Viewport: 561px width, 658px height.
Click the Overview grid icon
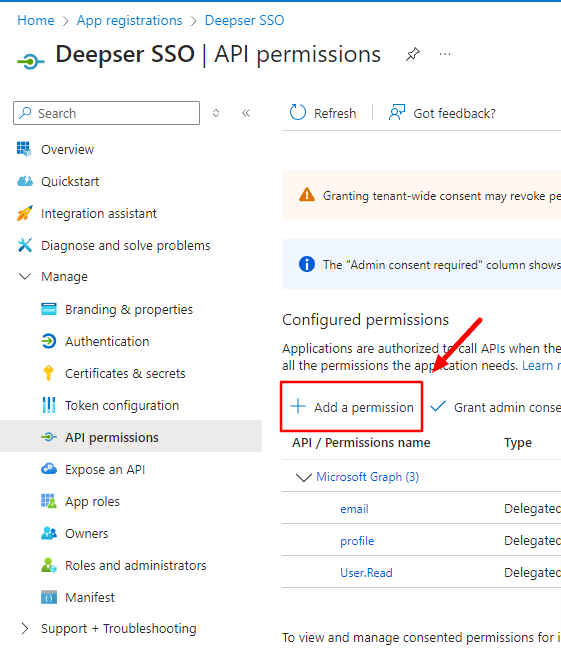point(24,149)
